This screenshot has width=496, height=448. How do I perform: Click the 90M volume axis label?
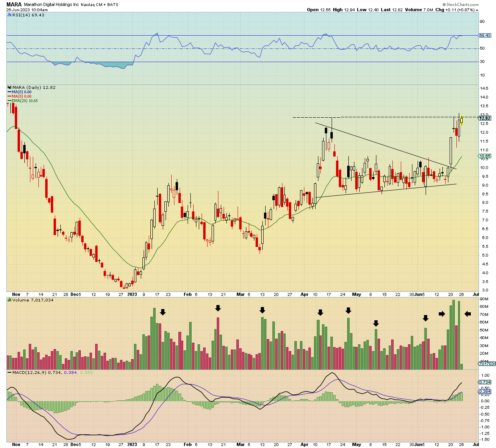coord(484,299)
